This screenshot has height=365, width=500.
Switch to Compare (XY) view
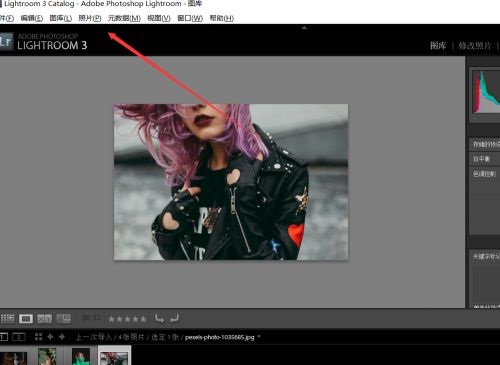(44, 319)
